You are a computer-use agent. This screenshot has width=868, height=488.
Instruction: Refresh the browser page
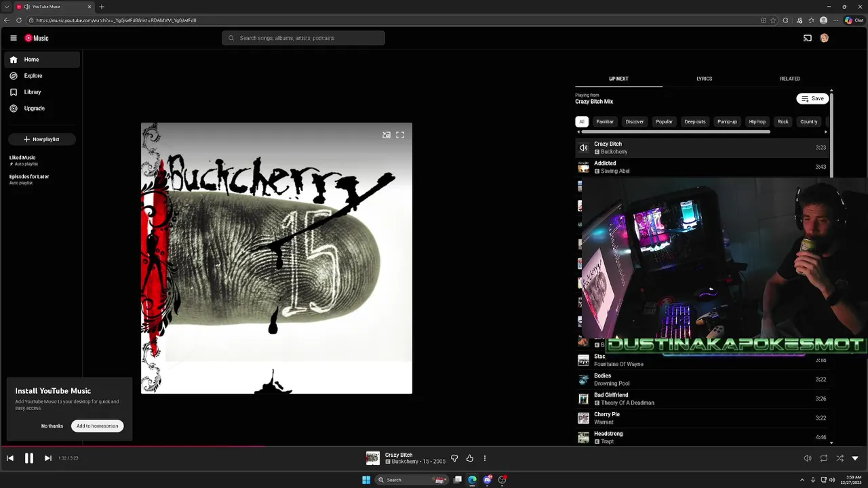[x=19, y=20]
